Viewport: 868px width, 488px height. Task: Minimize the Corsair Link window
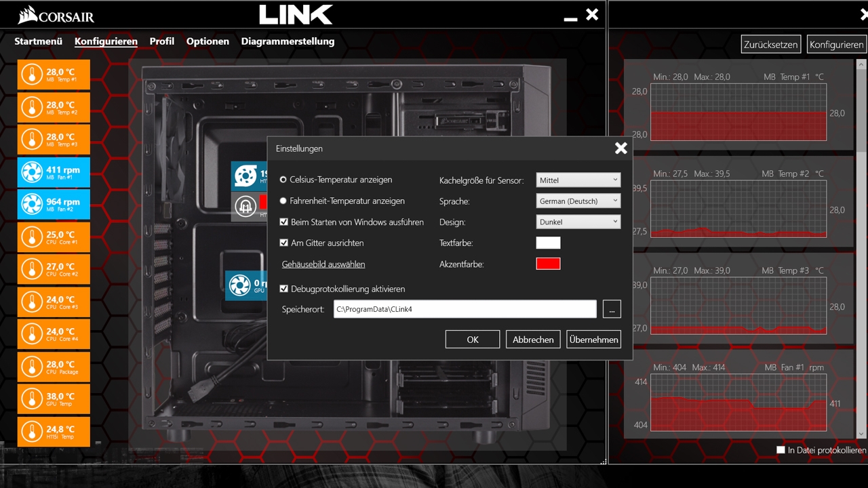[571, 18]
